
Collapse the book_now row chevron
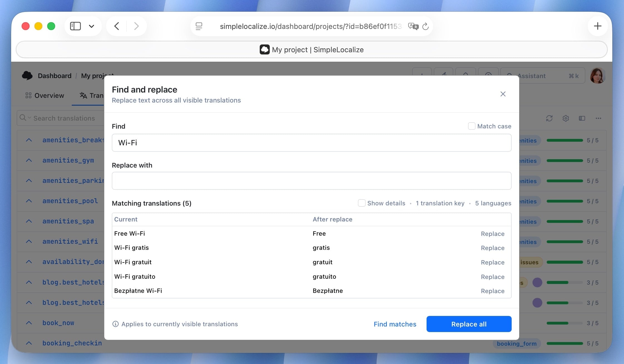29,323
